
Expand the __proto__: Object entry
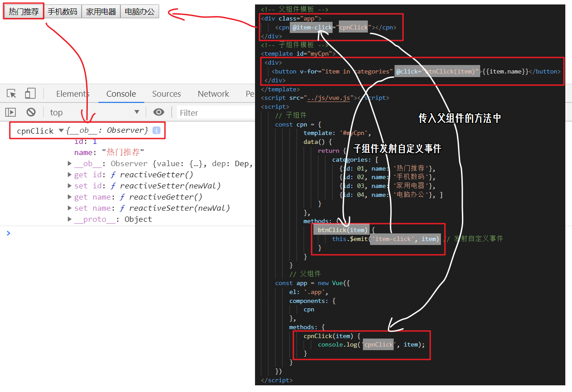coord(70,219)
